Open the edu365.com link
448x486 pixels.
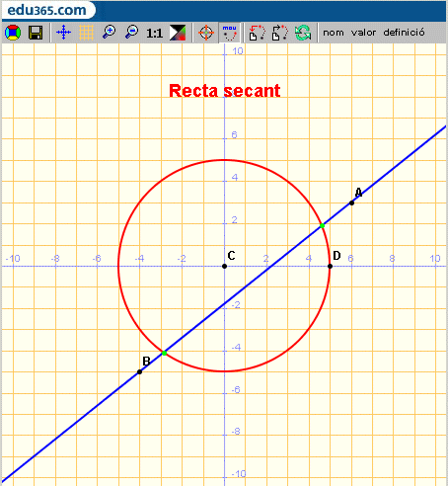pos(46,10)
